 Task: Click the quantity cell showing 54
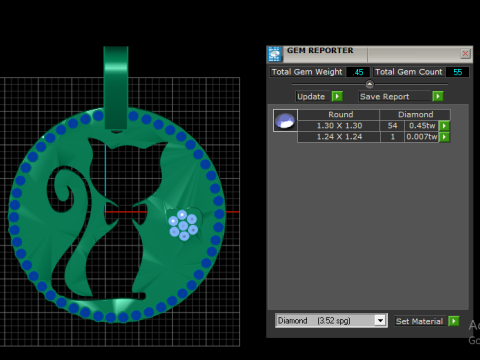click(392, 126)
